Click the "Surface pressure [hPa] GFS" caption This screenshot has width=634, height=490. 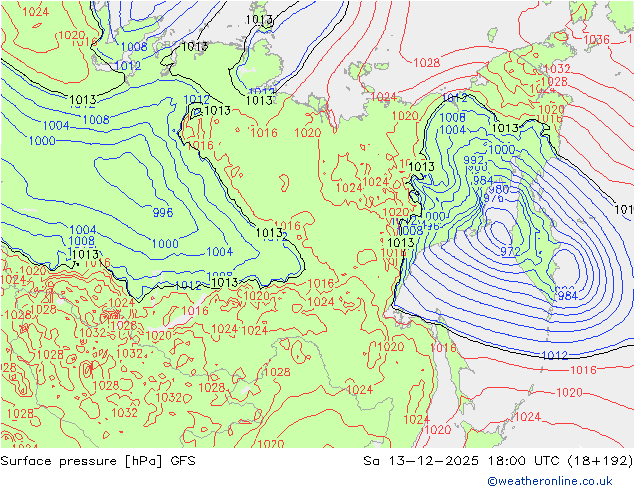click(x=98, y=461)
